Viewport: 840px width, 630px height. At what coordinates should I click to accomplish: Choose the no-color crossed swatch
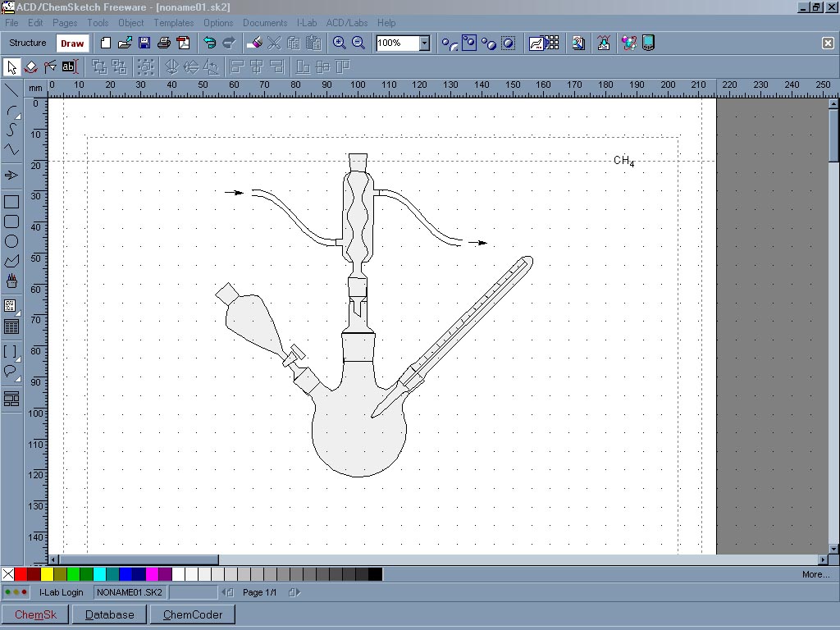[x=8, y=574]
